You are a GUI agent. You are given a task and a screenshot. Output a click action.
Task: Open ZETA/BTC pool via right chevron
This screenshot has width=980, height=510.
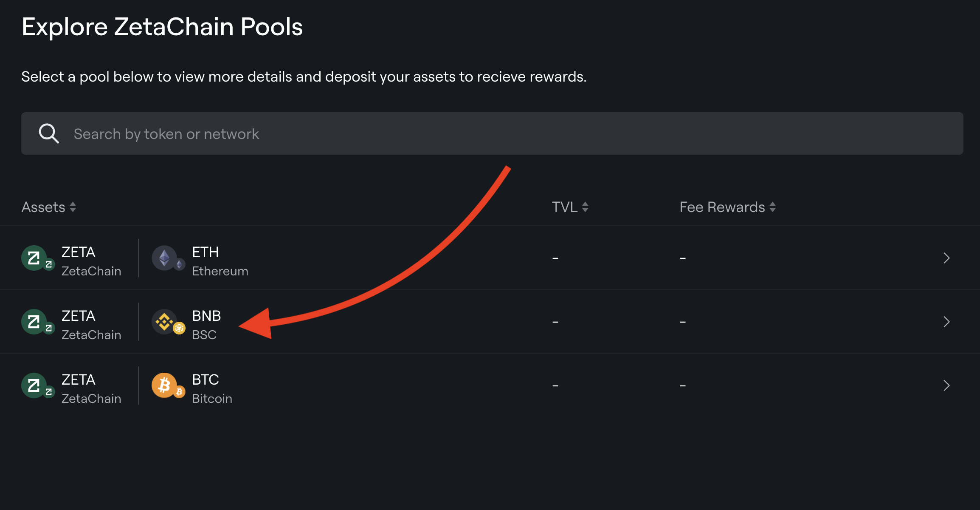click(x=946, y=385)
